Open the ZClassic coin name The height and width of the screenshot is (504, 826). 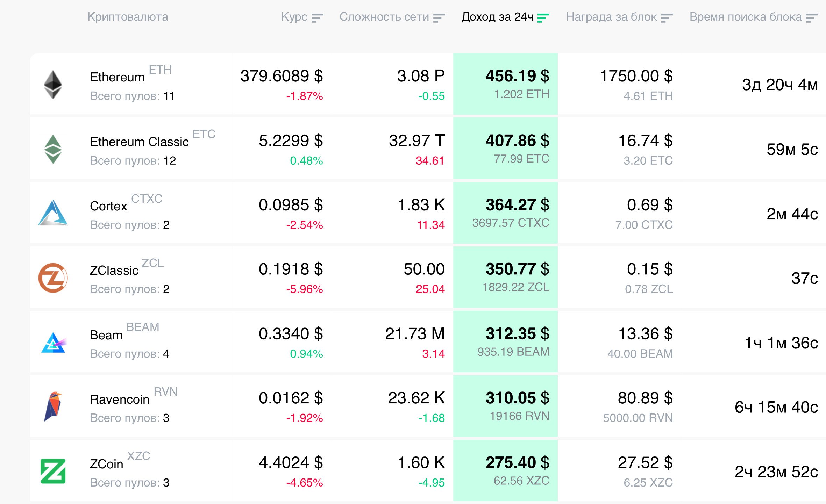click(114, 271)
